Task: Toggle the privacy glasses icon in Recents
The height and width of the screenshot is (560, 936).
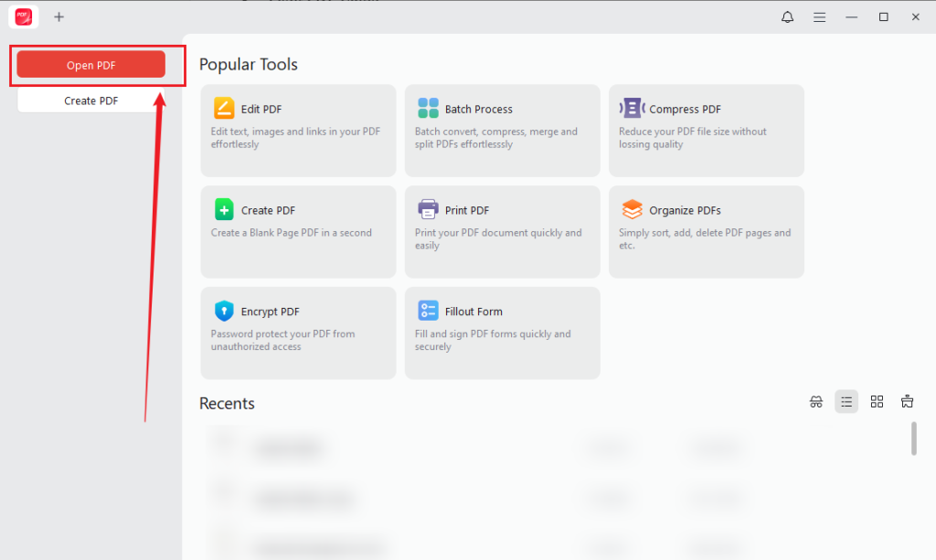Action: pyautogui.click(x=816, y=402)
